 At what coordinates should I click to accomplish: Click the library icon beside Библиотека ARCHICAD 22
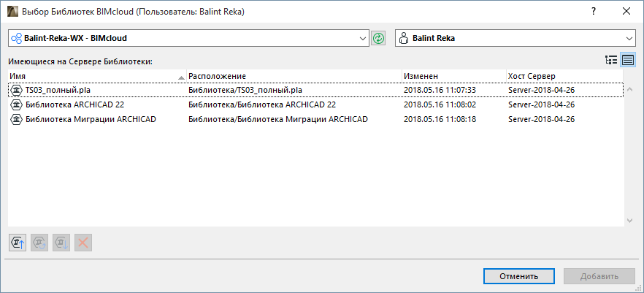tap(16, 104)
